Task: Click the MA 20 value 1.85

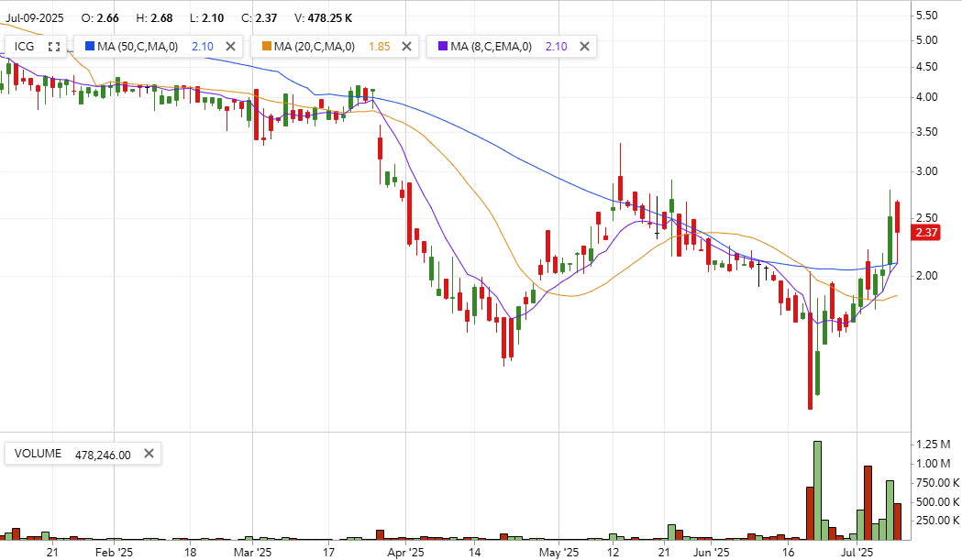Action: [x=379, y=47]
